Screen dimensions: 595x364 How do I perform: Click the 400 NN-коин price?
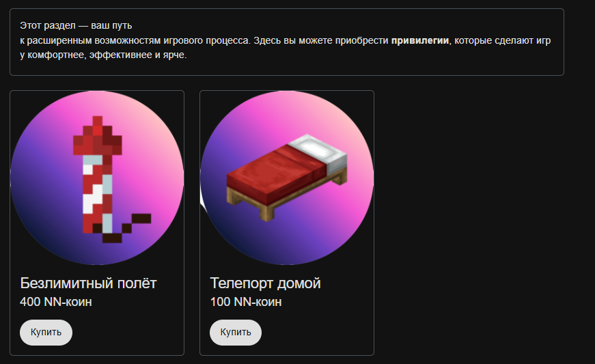(56, 302)
